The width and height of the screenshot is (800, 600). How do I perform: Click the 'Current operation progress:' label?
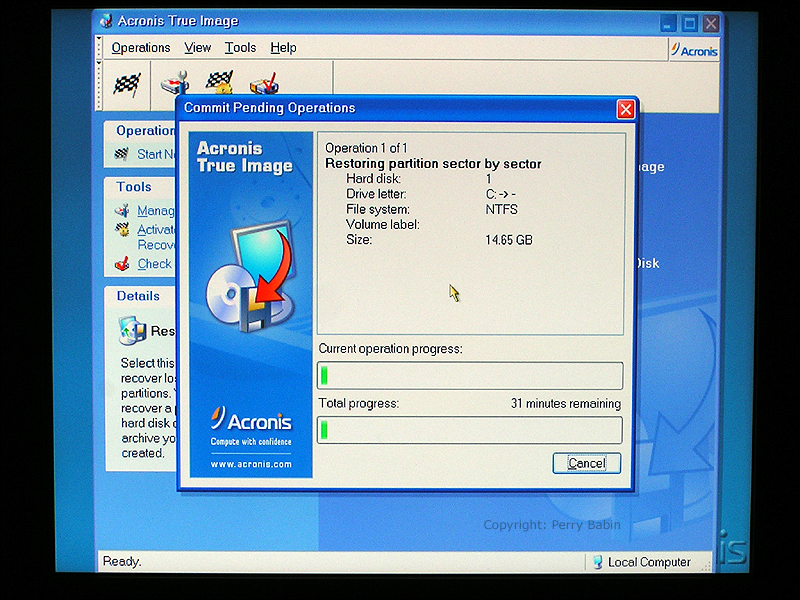click(x=390, y=348)
